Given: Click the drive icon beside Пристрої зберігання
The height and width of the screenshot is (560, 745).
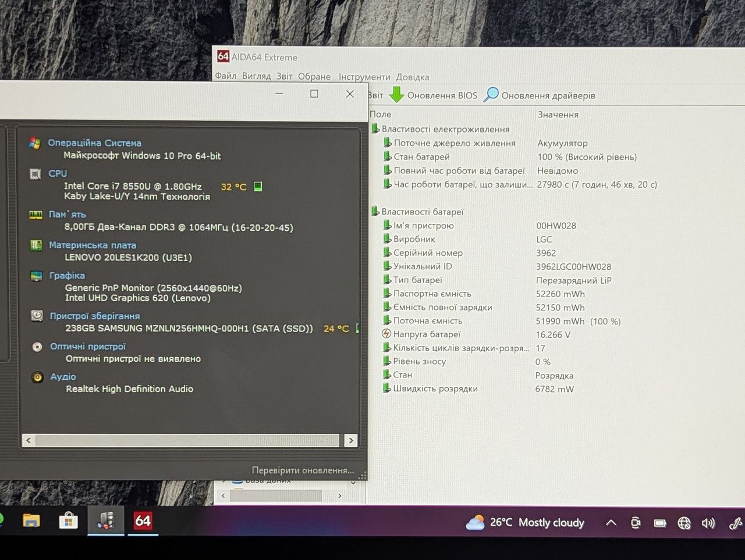Looking at the screenshot, I should tap(37, 316).
